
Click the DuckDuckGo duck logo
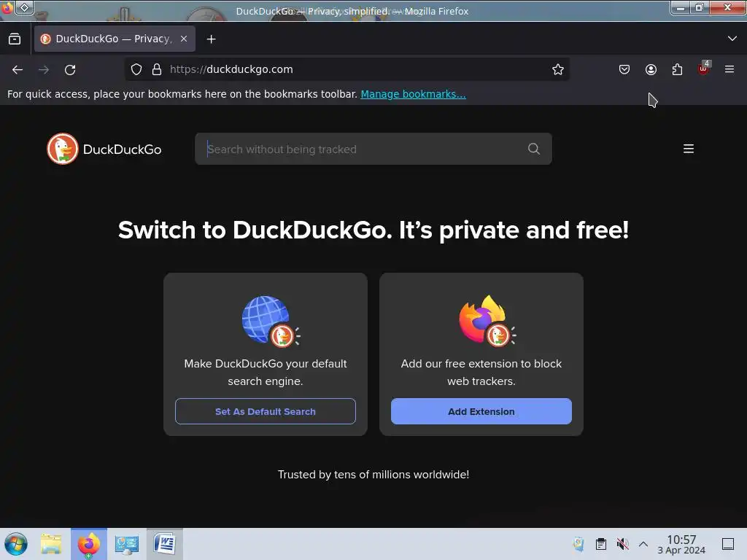63,149
